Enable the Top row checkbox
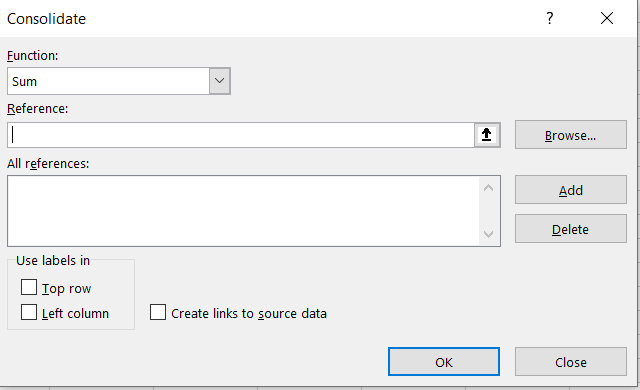The width and height of the screenshot is (640, 390). point(29,287)
